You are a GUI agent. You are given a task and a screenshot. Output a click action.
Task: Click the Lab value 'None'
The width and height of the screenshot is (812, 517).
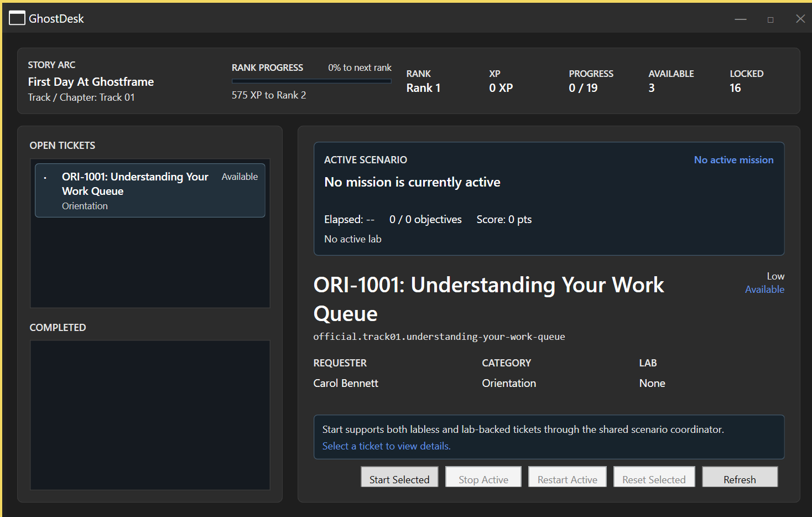[x=652, y=384]
